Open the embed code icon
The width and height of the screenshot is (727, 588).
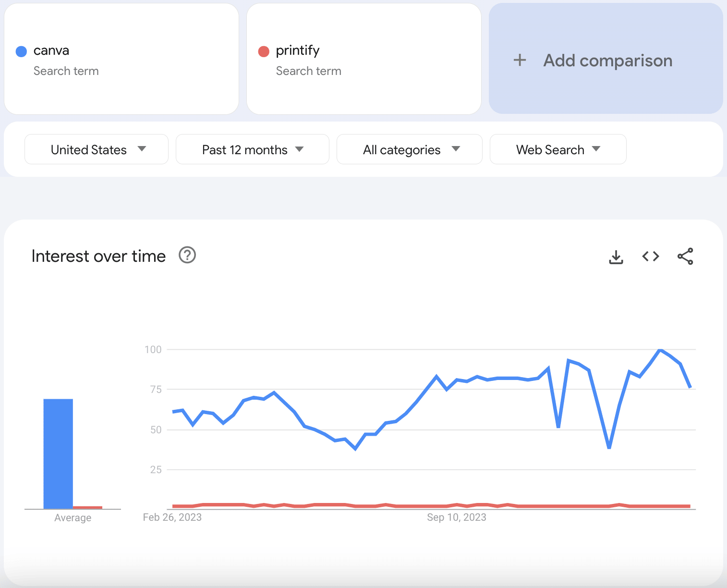click(x=651, y=257)
